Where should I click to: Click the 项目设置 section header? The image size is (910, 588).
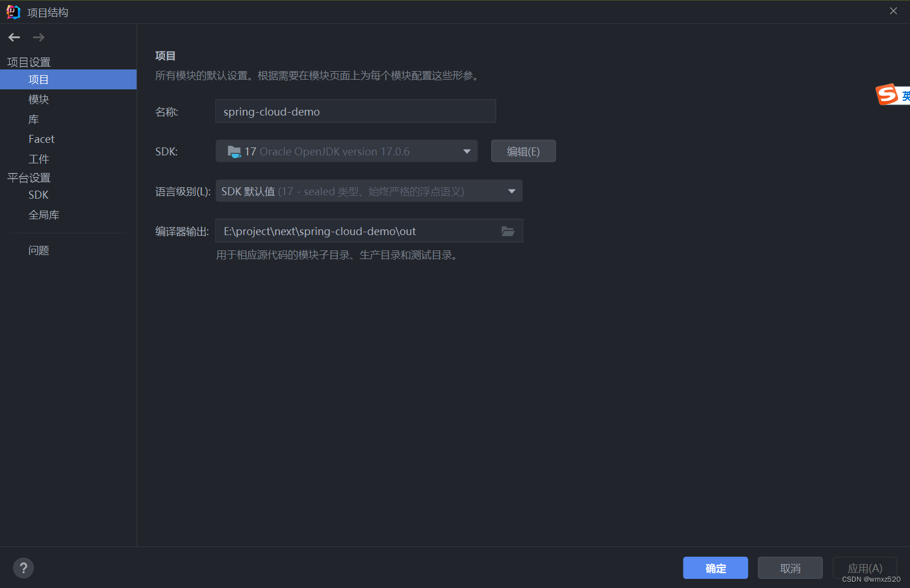tap(29, 62)
